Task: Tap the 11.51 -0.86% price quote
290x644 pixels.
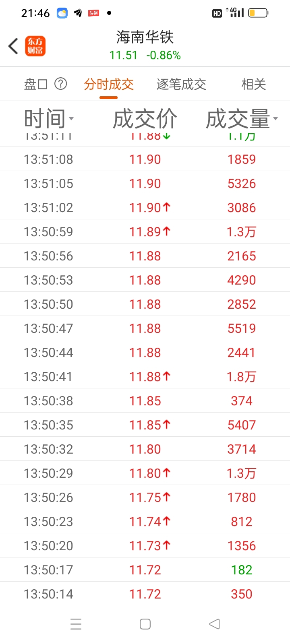Action: coord(145,55)
